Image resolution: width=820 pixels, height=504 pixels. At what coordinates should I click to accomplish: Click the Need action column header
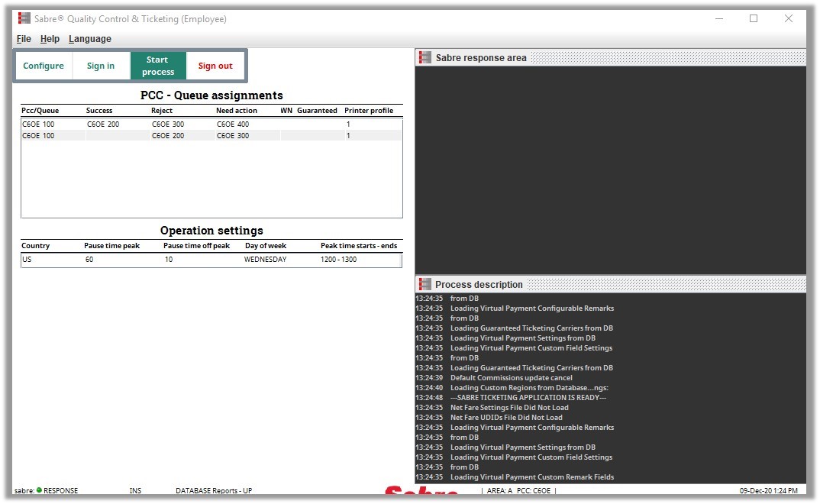point(237,110)
